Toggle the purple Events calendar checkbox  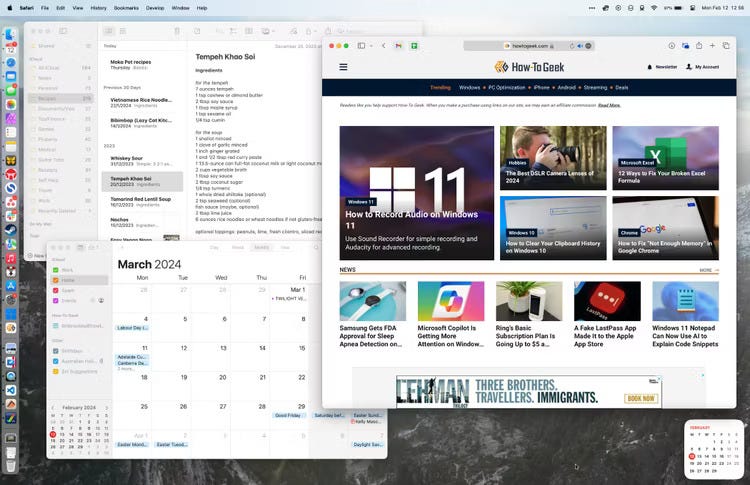[55, 301]
